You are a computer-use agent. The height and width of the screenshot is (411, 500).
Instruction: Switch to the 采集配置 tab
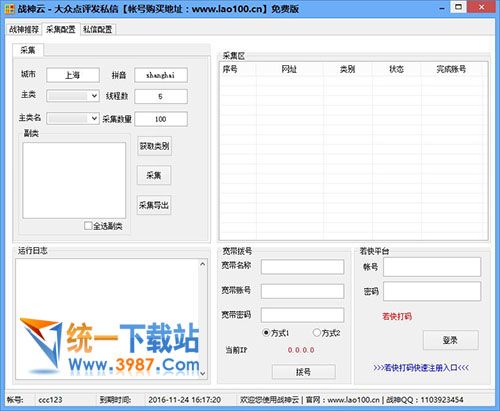pos(61,29)
